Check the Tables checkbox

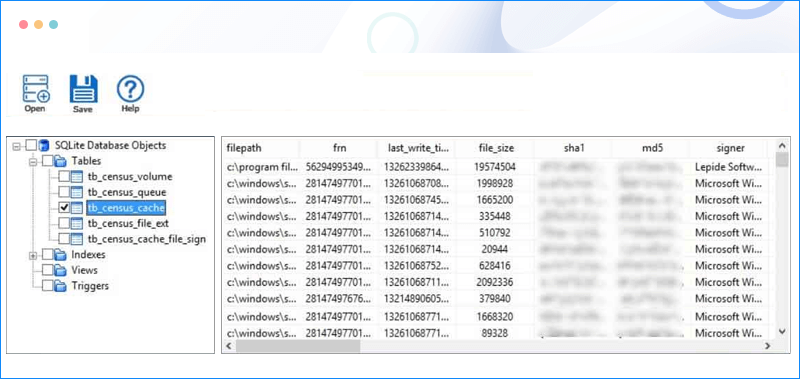click(x=47, y=161)
